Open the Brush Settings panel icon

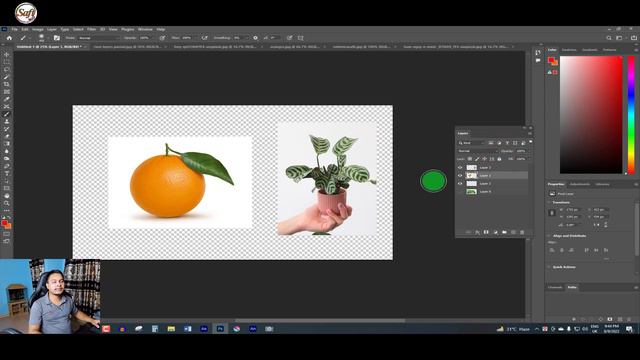pos(57,38)
